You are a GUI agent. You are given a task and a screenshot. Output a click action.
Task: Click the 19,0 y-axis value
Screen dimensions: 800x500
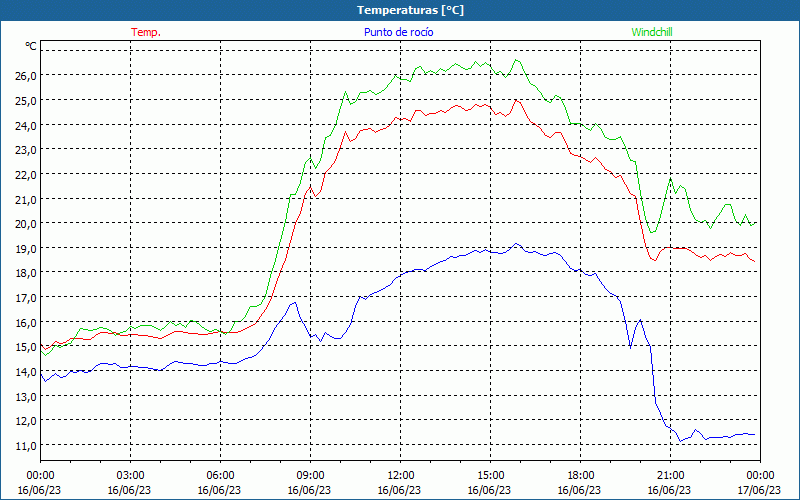pos(26,248)
